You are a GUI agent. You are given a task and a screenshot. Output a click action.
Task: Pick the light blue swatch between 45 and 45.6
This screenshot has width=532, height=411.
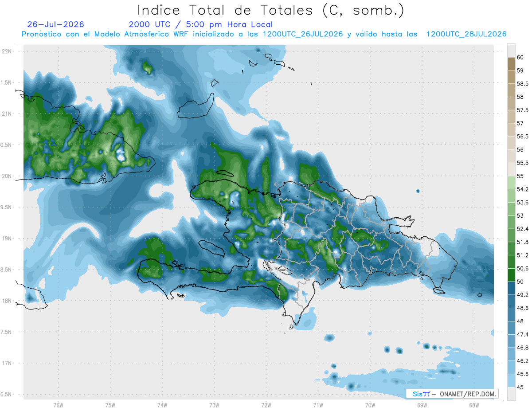pos(511,380)
